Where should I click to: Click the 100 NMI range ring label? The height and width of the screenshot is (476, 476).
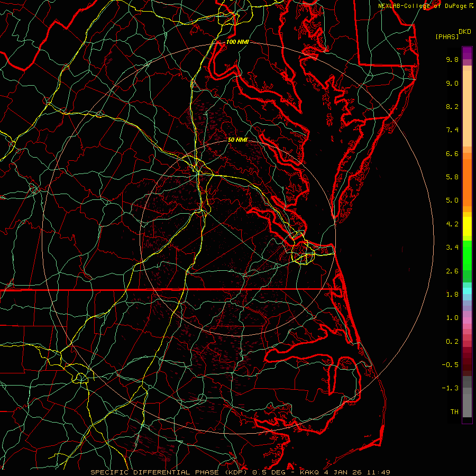(x=237, y=42)
